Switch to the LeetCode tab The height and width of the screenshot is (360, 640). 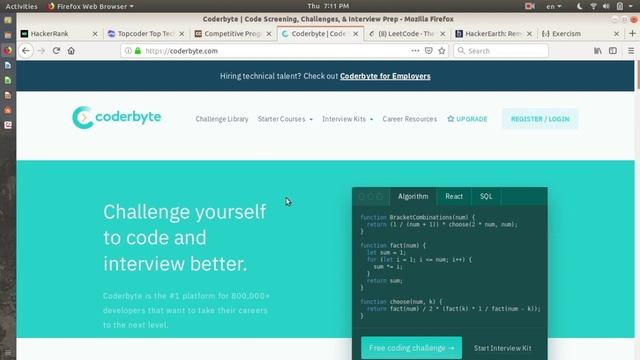[406, 34]
